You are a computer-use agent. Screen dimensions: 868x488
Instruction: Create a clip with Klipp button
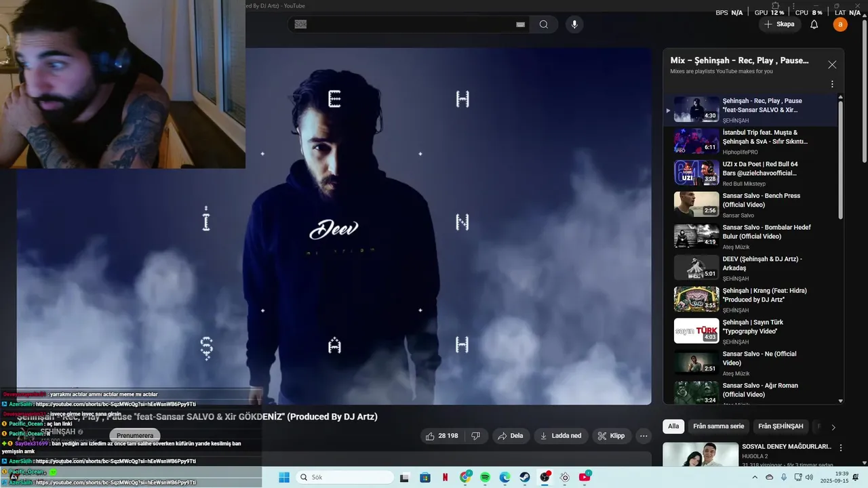tap(612, 436)
